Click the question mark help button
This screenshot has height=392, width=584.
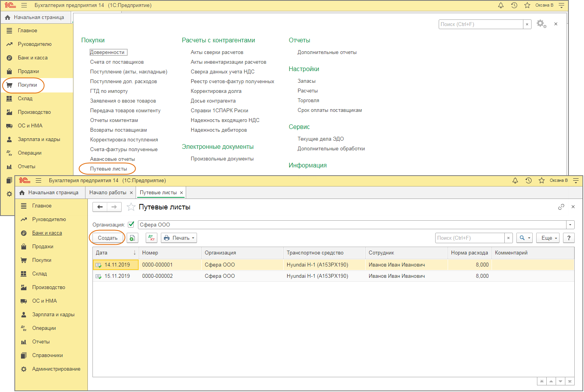click(569, 238)
